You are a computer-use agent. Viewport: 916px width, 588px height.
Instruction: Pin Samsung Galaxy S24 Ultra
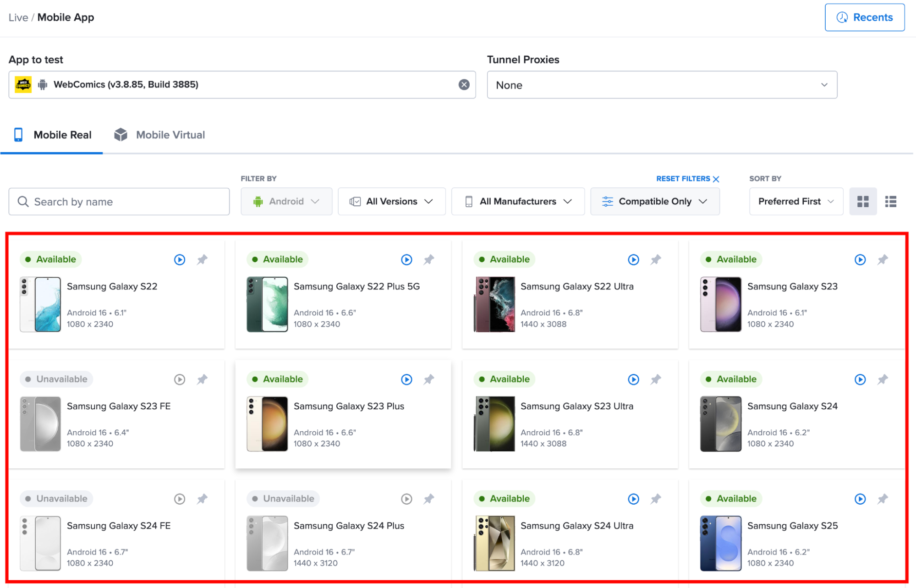656,499
